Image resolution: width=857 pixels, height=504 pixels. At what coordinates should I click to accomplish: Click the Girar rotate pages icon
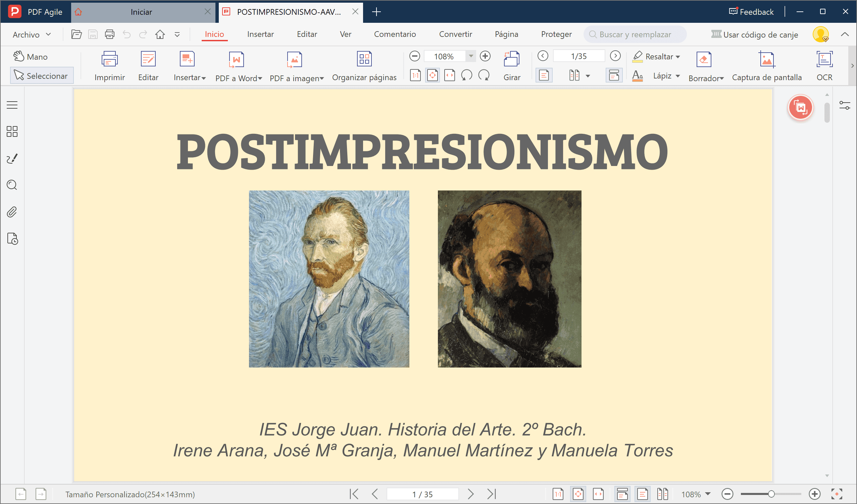pyautogui.click(x=511, y=59)
